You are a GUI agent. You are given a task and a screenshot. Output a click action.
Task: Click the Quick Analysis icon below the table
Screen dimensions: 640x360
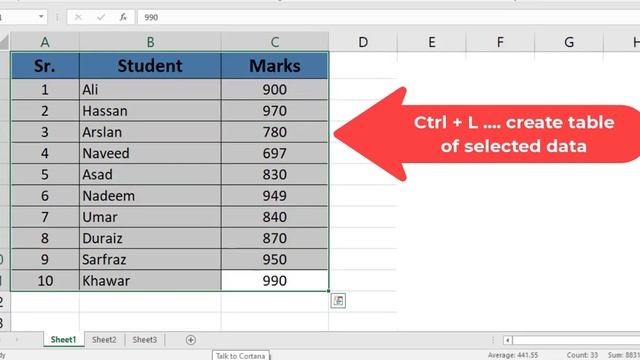338,301
